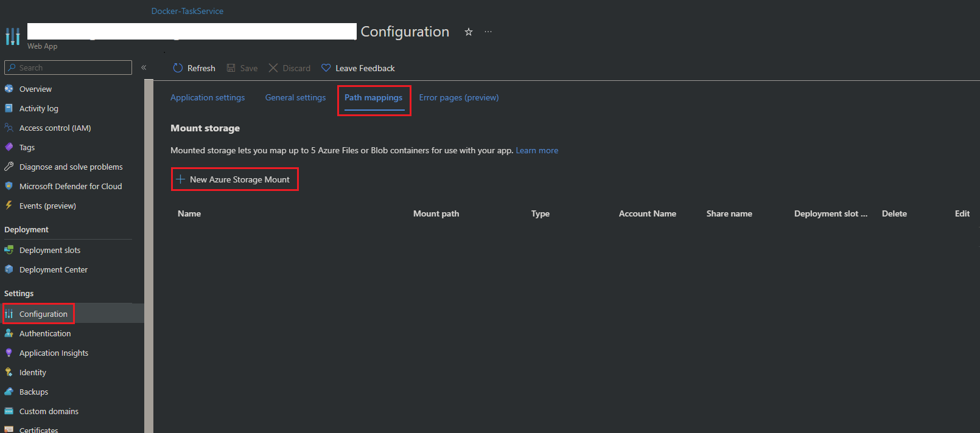The image size is (980, 433).
Task: Click the Save floppy disk icon
Action: click(231, 68)
